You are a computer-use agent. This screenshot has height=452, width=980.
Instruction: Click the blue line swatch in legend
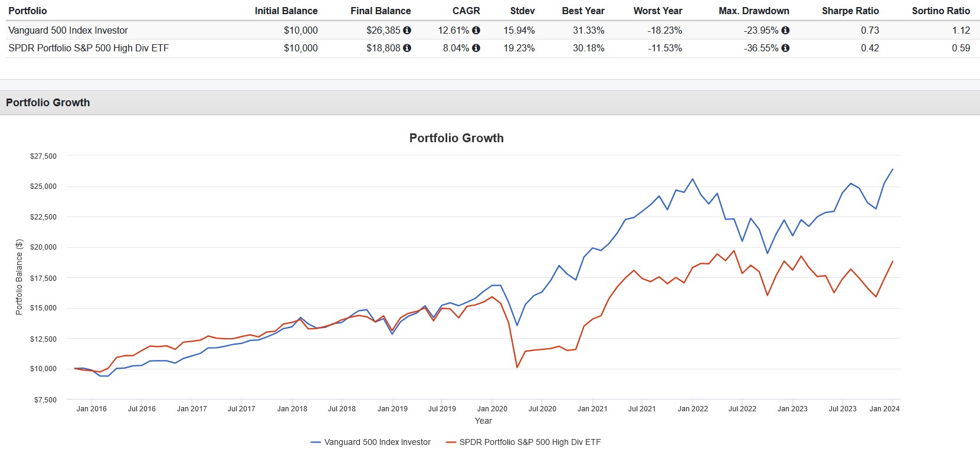pyautogui.click(x=316, y=442)
